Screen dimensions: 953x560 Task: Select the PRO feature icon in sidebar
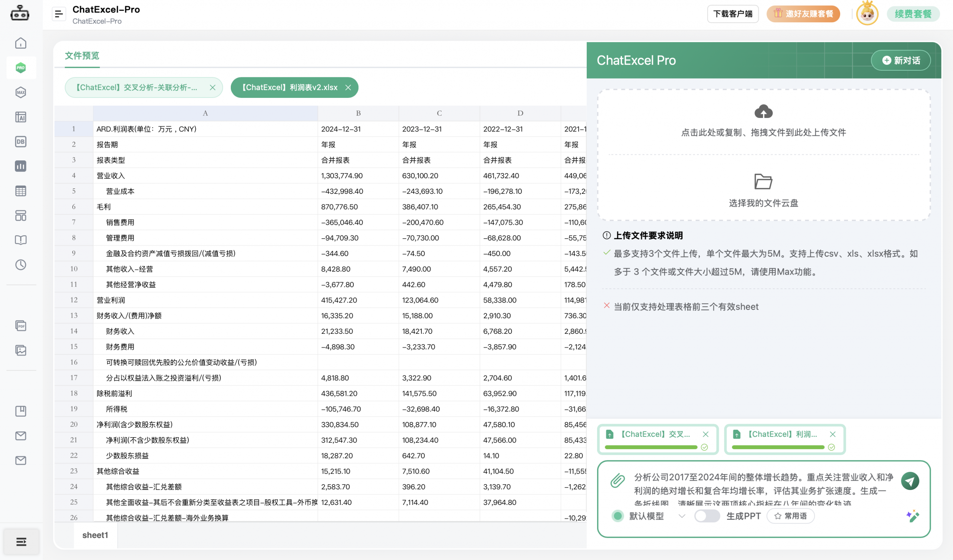pos(21,67)
